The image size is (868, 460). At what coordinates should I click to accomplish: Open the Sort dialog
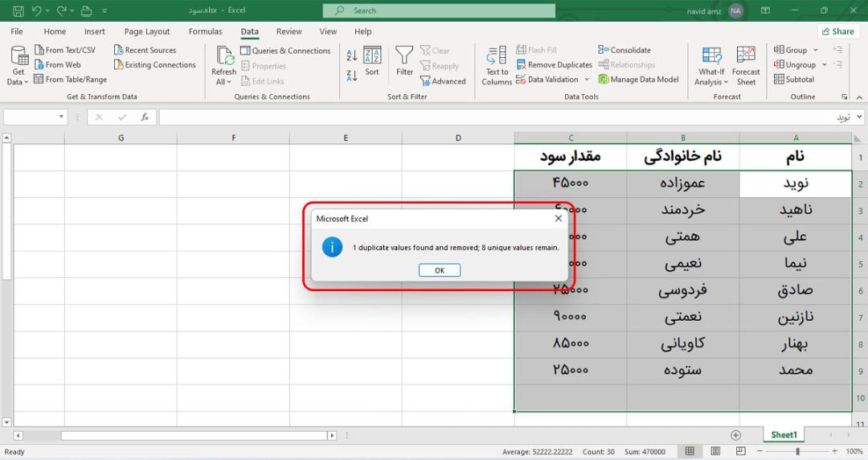coord(372,61)
